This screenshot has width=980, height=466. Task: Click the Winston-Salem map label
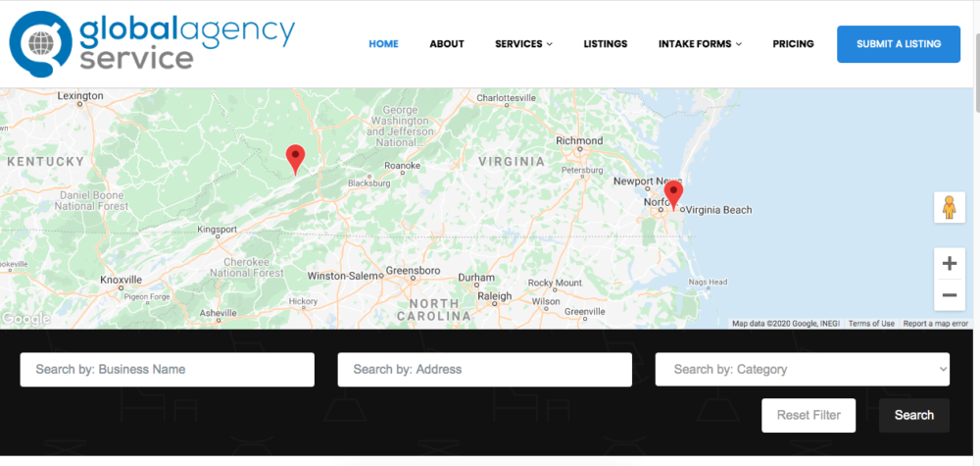click(x=342, y=276)
